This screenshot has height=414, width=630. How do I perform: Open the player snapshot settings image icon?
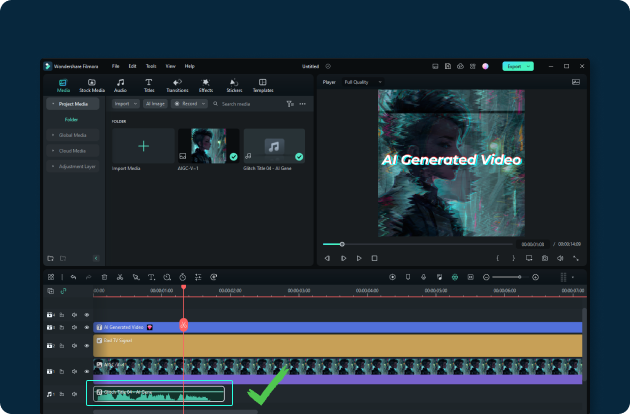(x=576, y=82)
